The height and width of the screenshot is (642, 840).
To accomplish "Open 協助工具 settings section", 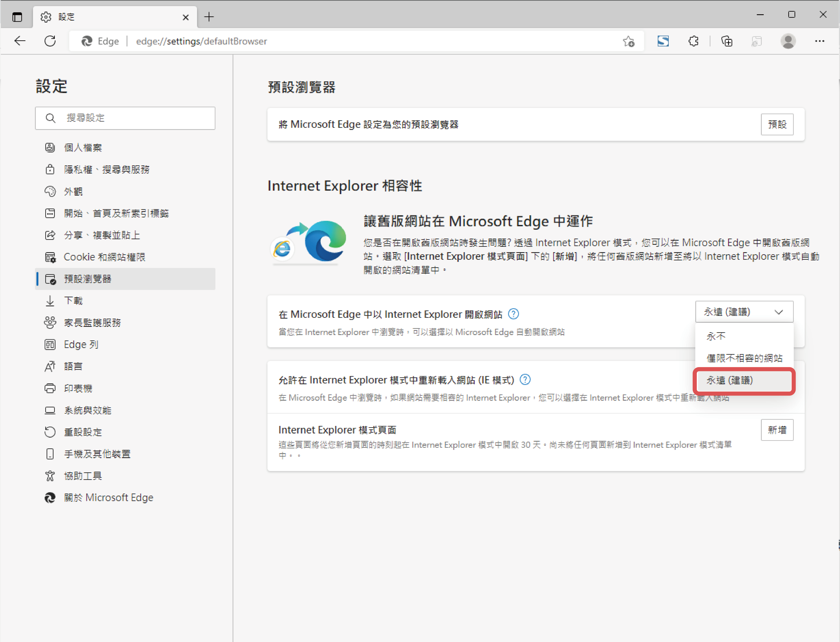I will tap(125, 476).
